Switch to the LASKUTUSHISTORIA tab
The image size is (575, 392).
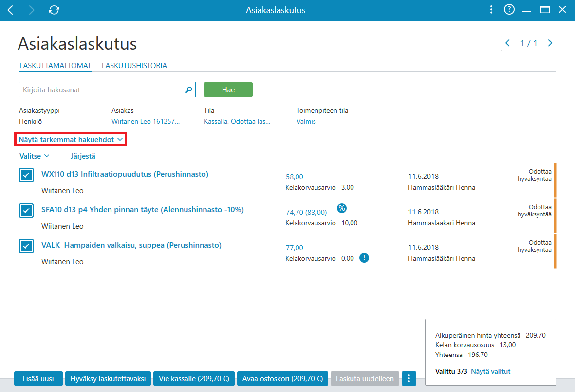(134, 66)
